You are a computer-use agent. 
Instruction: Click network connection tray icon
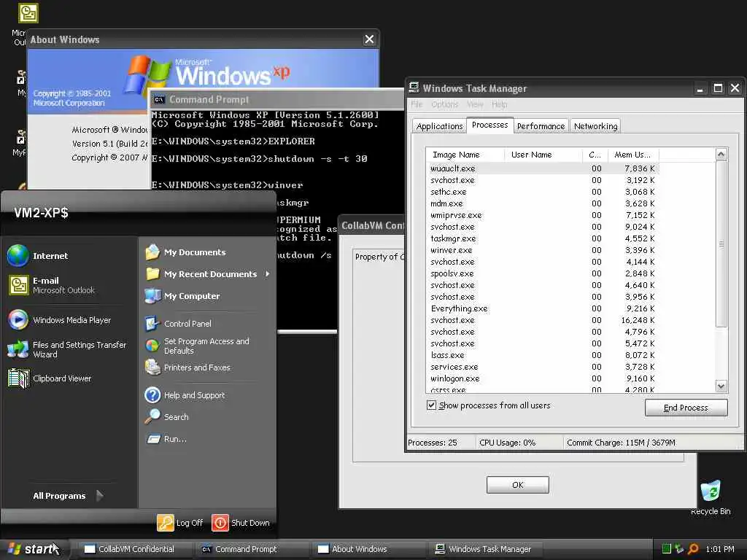(679, 549)
